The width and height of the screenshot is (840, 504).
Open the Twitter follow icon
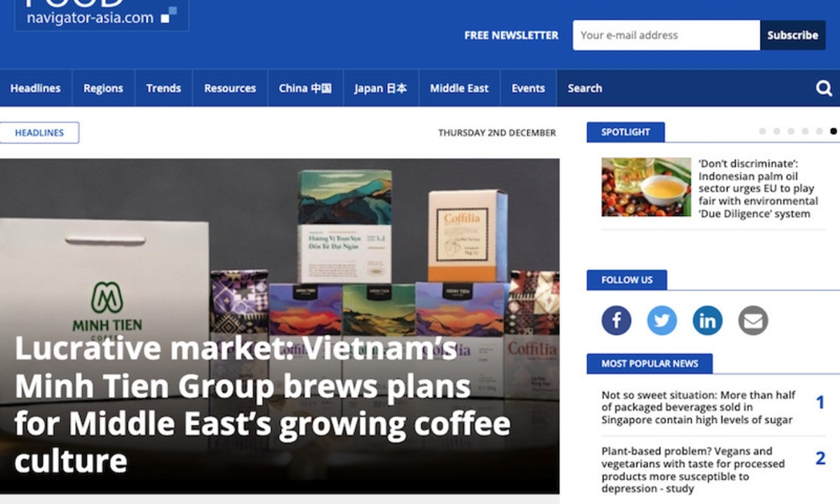pos(662,320)
